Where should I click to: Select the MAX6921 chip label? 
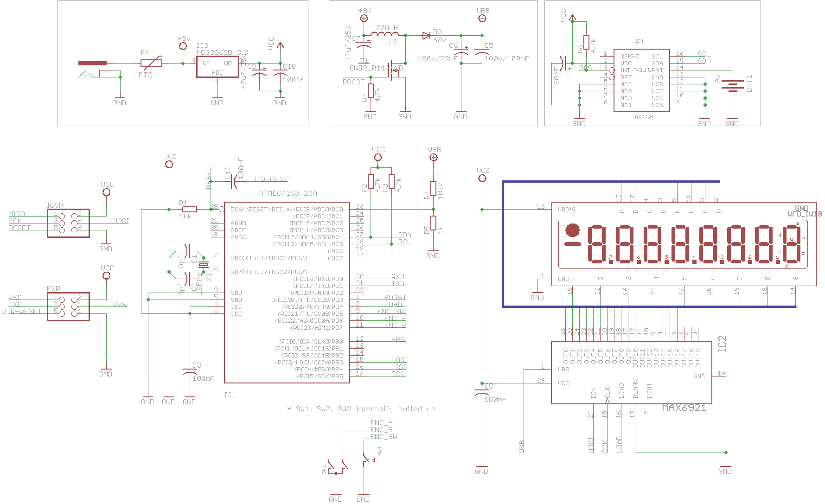(684, 408)
